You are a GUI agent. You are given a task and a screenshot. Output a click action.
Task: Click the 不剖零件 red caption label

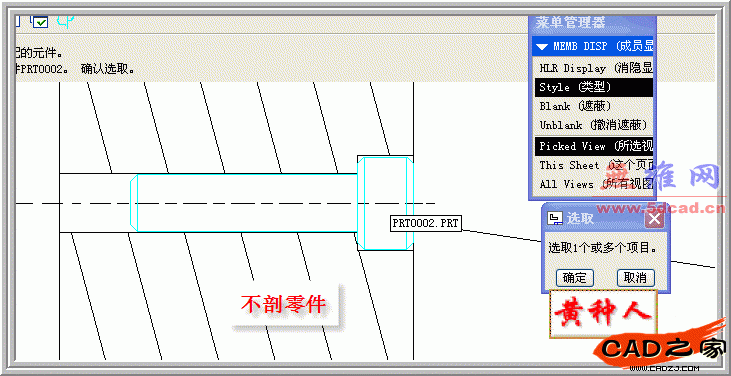pyautogui.click(x=283, y=305)
